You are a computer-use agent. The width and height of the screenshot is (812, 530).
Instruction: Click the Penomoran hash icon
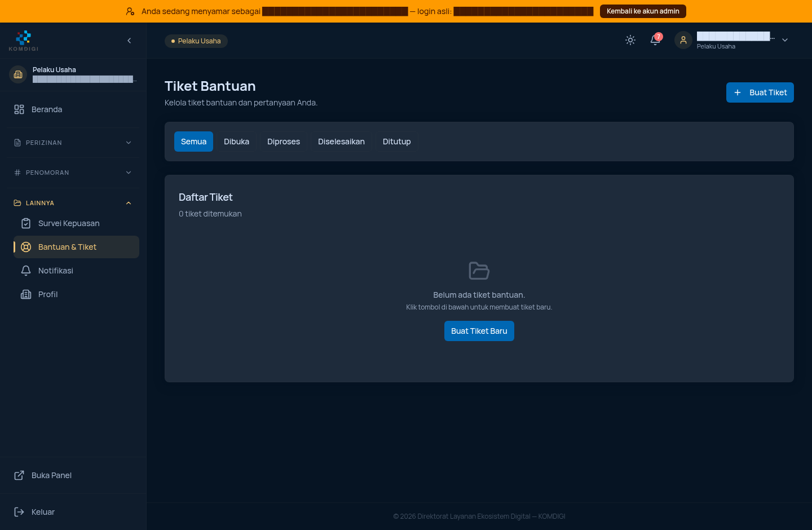click(17, 173)
